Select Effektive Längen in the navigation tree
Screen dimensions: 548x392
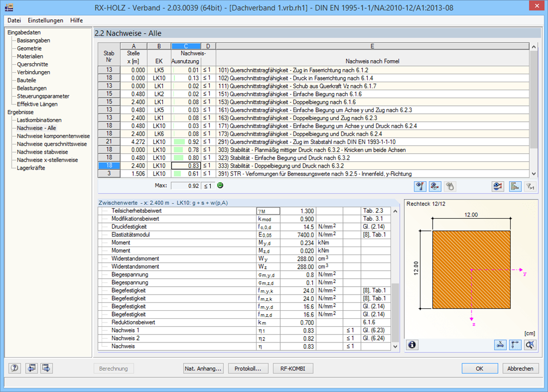point(37,104)
